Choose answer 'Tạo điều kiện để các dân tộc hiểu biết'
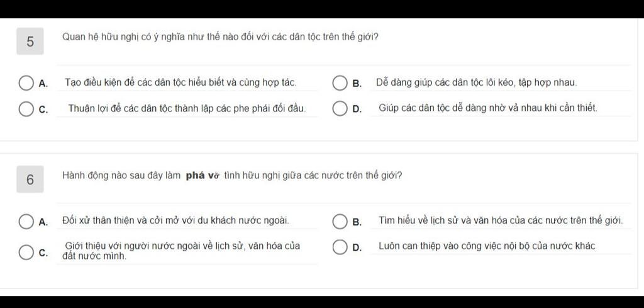 point(180,83)
